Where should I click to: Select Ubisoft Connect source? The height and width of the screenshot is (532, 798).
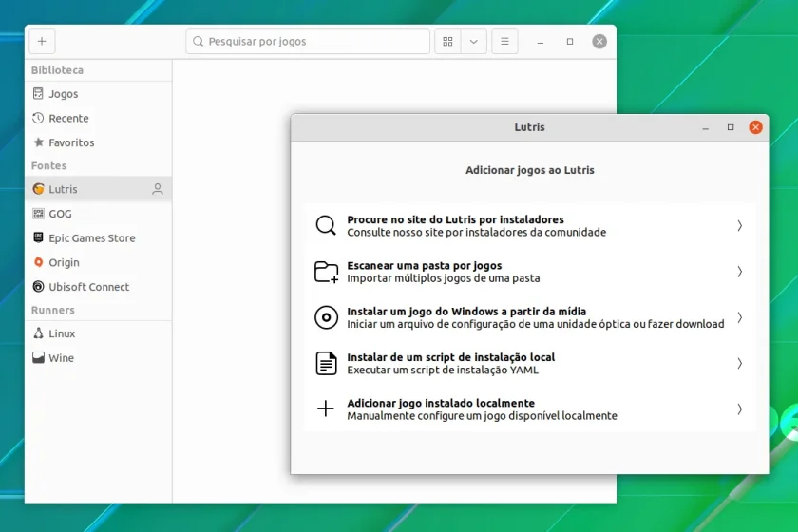coord(98,287)
